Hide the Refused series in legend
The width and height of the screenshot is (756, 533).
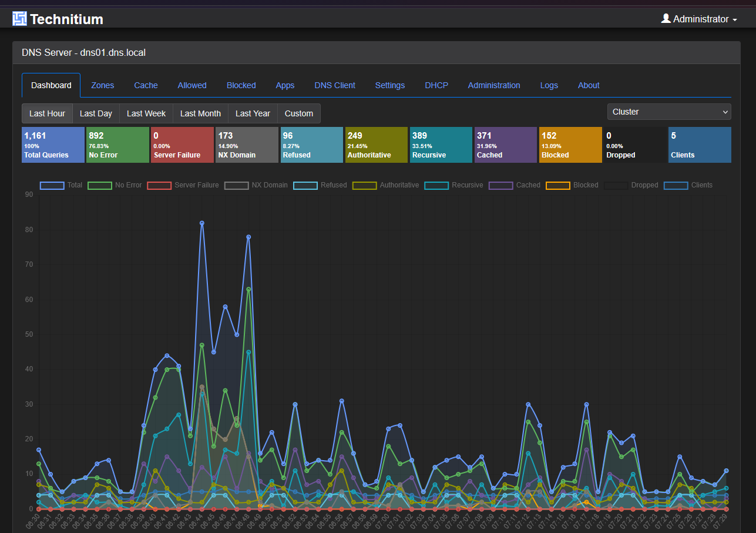(x=320, y=185)
